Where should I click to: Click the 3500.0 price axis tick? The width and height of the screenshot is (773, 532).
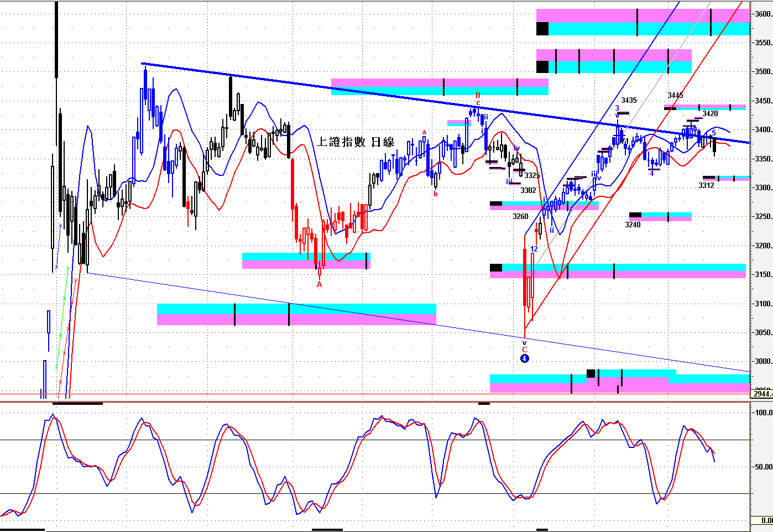[764, 71]
